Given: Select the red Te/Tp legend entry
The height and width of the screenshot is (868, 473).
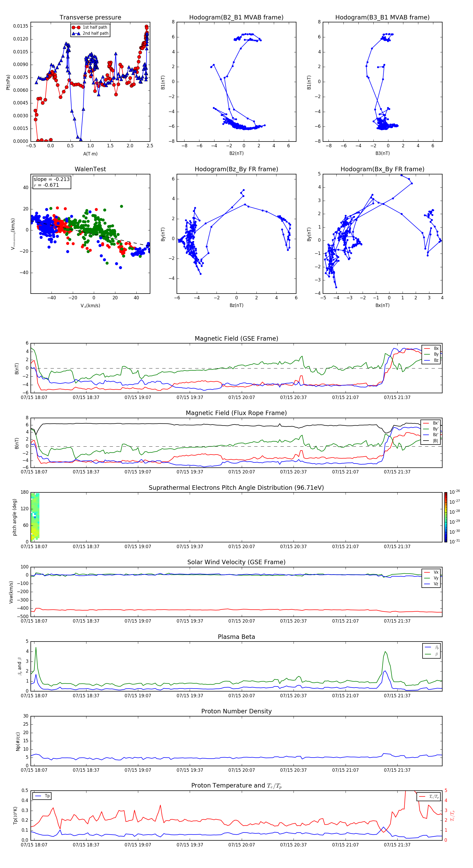Looking at the screenshot, I should tap(429, 796).
